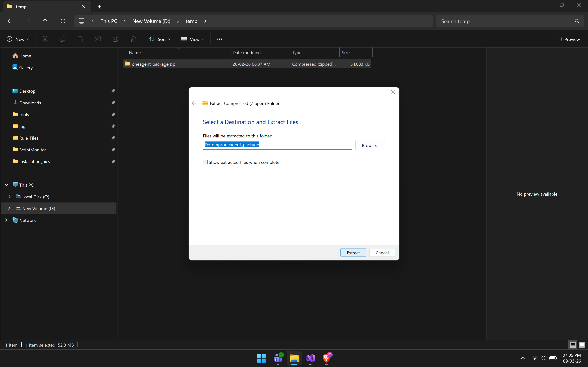Open the Sort dropdown menu
The height and width of the screenshot is (367, 588).
(160, 39)
